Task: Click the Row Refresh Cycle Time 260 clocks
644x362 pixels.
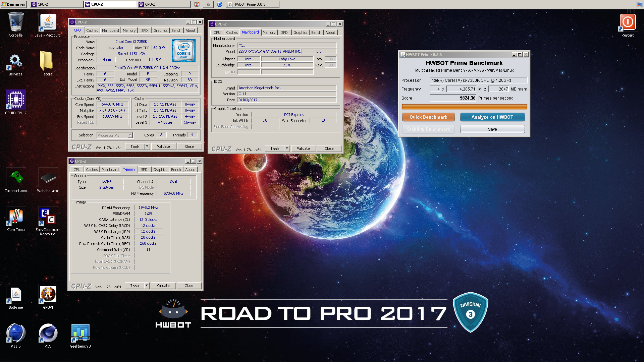Action: point(148,244)
